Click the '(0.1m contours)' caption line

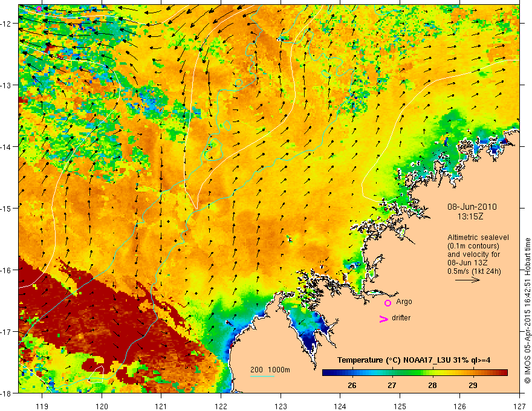click(x=473, y=246)
